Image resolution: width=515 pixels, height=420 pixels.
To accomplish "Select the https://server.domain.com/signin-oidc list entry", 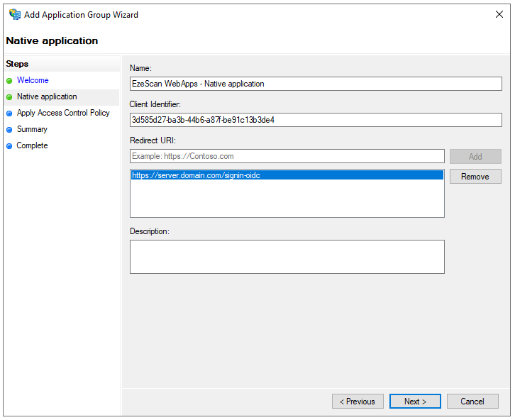I will tap(287, 175).
